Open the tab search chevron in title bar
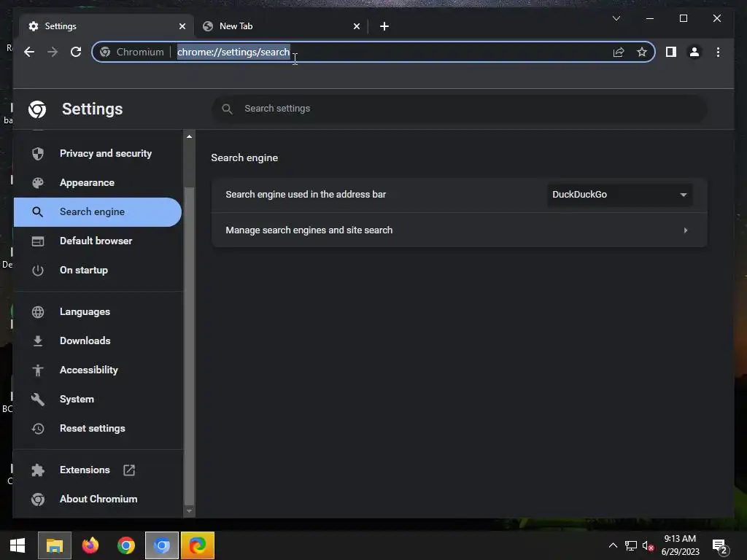Image resolution: width=747 pixels, height=560 pixels. pos(616,18)
